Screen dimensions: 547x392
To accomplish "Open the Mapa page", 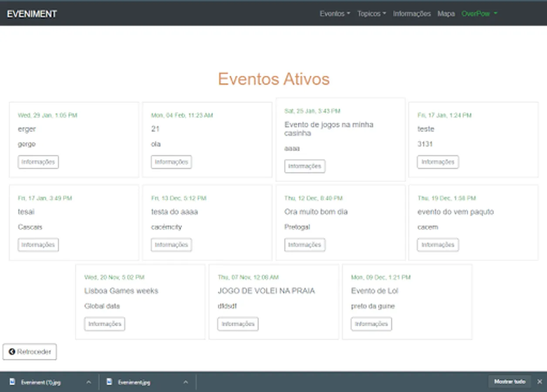I will coord(446,14).
